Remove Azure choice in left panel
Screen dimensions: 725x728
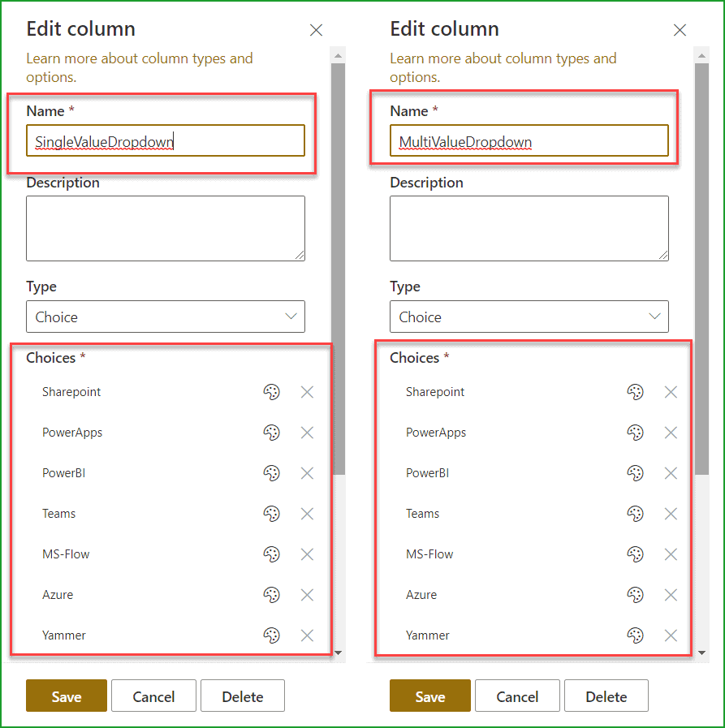(x=307, y=595)
